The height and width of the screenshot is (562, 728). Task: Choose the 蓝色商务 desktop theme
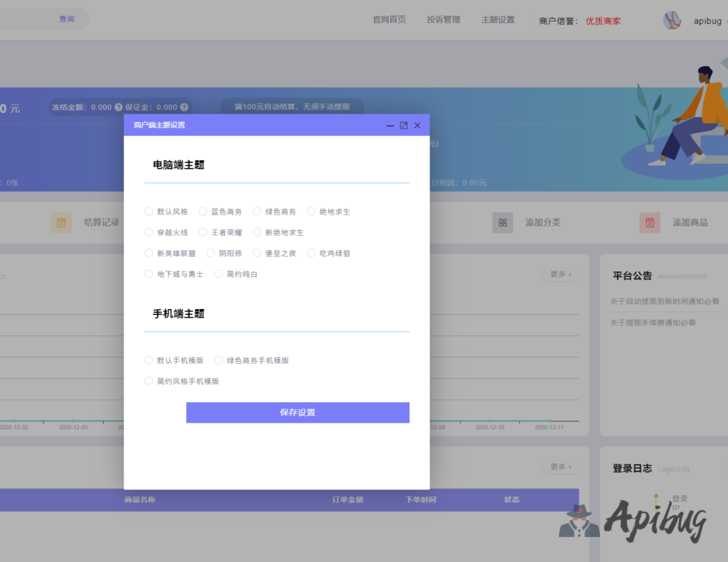pos(203,211)
